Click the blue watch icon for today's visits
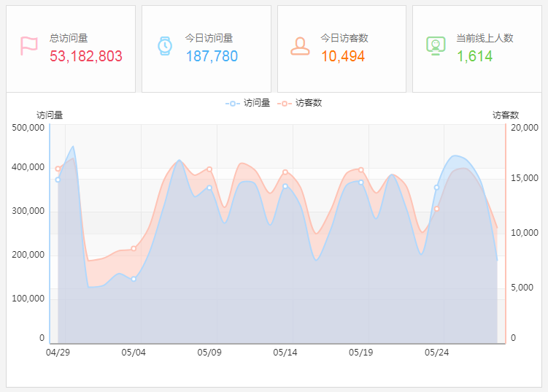Screen dimensions: 548x392 click(x=165, y=46)
